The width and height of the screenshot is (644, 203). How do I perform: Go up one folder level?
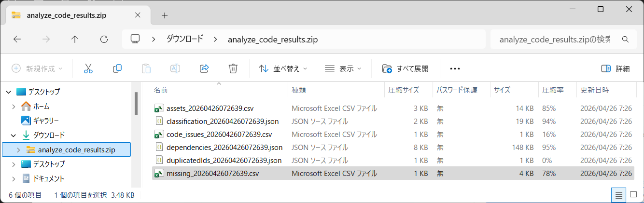[x=75, y=39]
